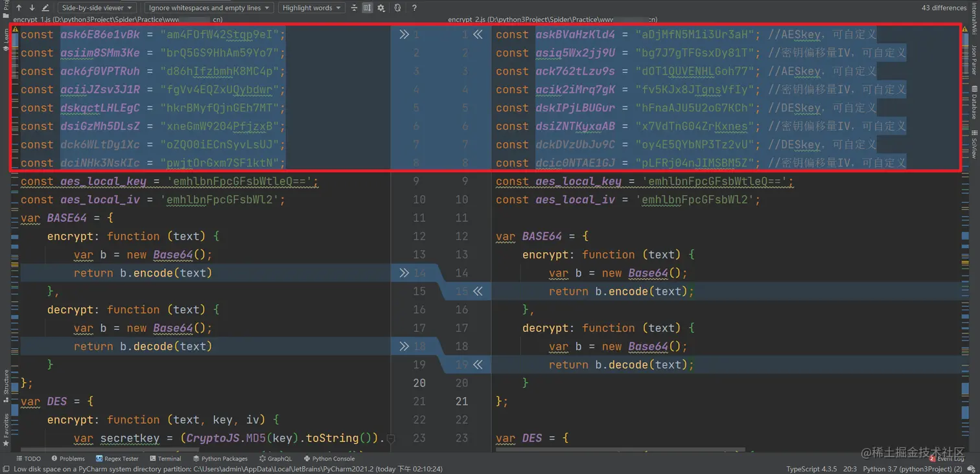The height and width of the screenshot is (474, 980).
Task: Click the 43 differences label
Action: point(944,8)
